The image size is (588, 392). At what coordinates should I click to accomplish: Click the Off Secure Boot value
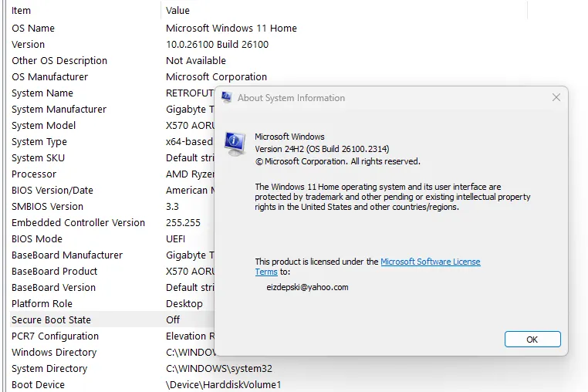click(173, 319)
